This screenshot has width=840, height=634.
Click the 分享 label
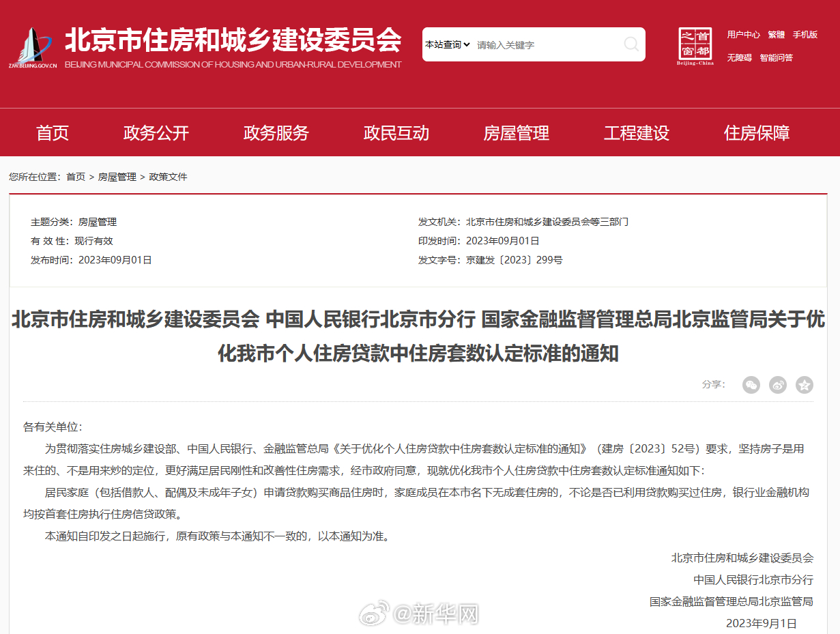pos(714,385)
